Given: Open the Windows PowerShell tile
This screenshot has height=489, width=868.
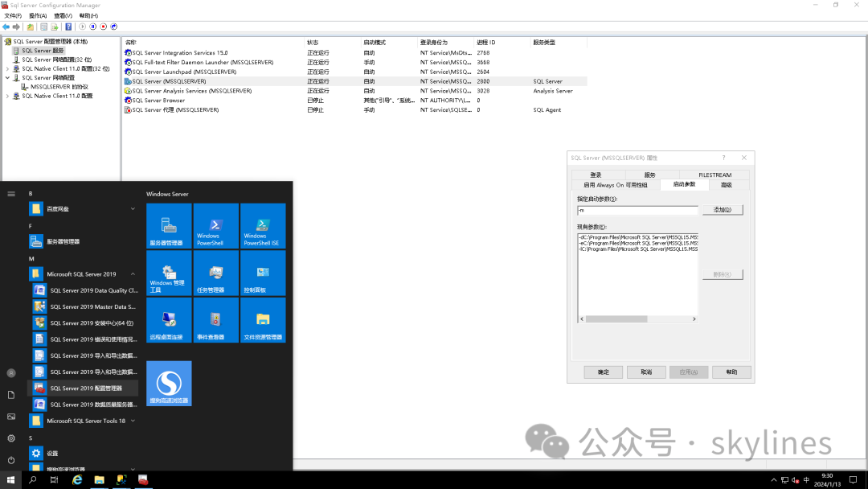Looking at the screenshot, I should [x=216, y=226].
